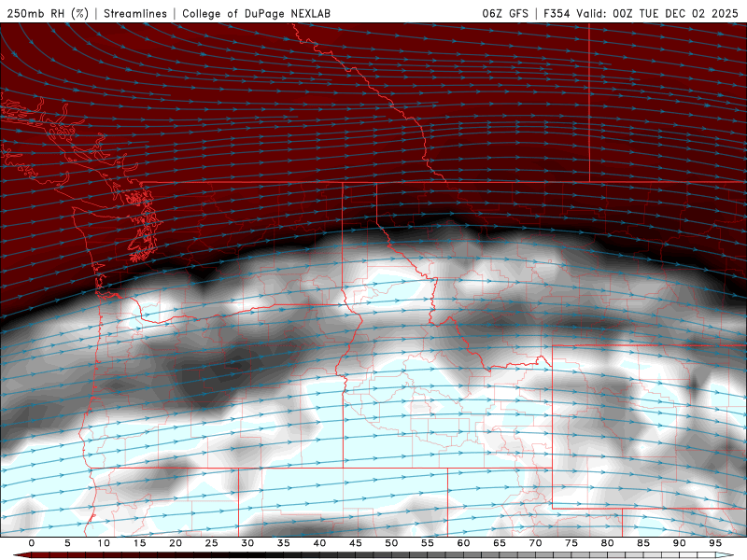Click the "0" value on the RH scale
747x560 pixels.
(x=32, y=543)
